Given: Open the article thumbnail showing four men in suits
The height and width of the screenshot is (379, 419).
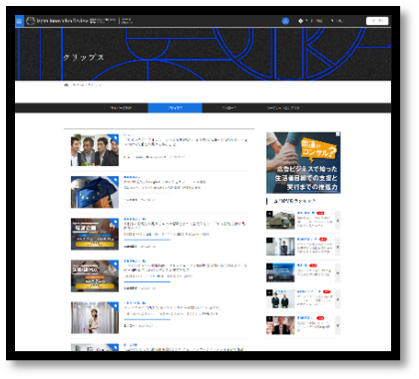Looking at the screenshot, I should tap(95, 150).
